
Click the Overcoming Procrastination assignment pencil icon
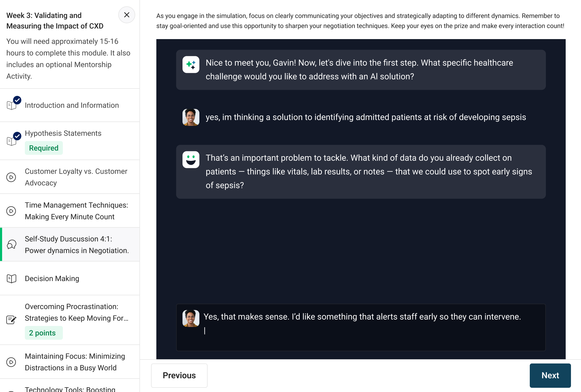[x=11, y=320]
